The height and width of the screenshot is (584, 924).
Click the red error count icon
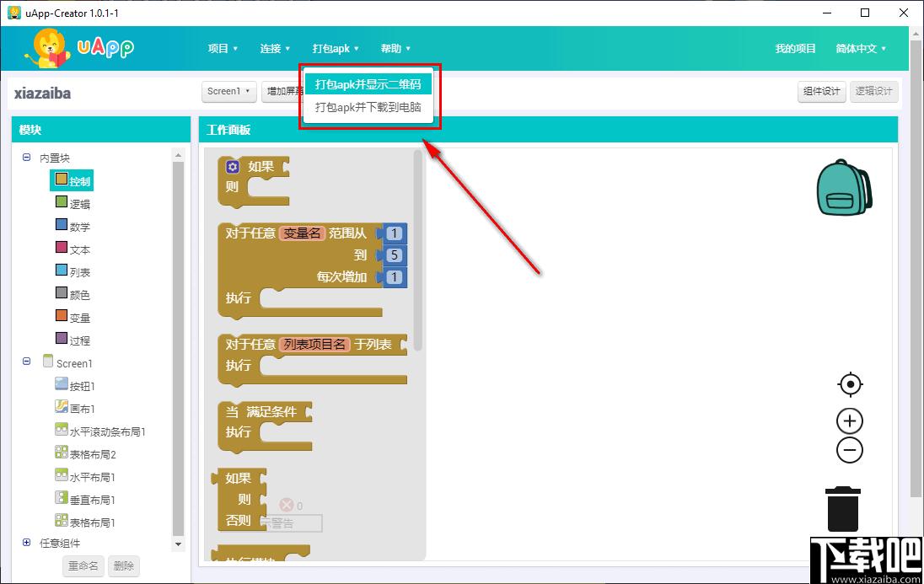[x=287, y=505]
